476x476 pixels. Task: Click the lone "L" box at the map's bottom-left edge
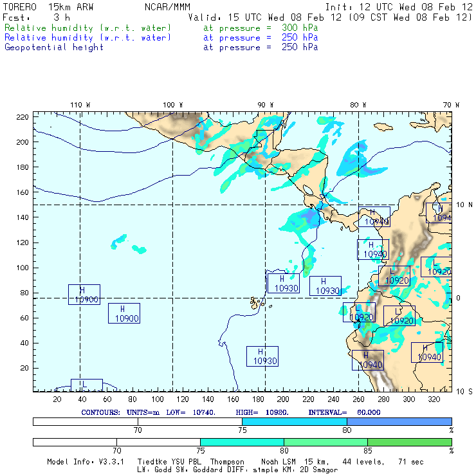point(87,385)
